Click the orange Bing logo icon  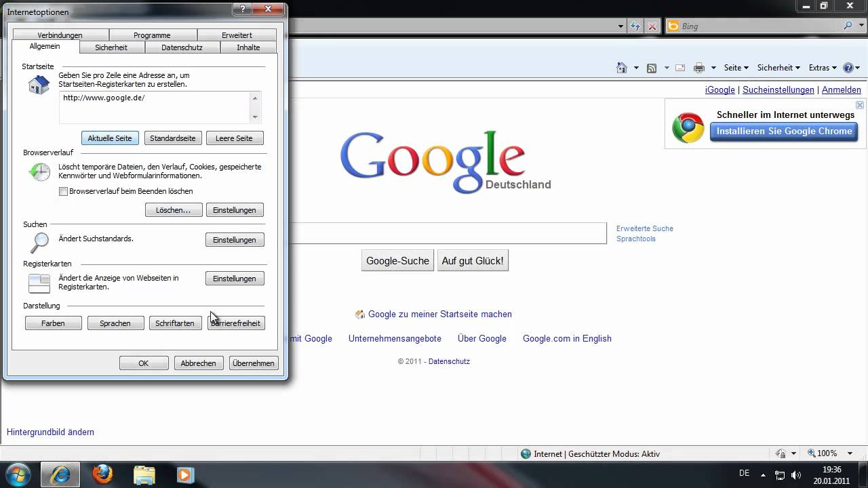673,26
